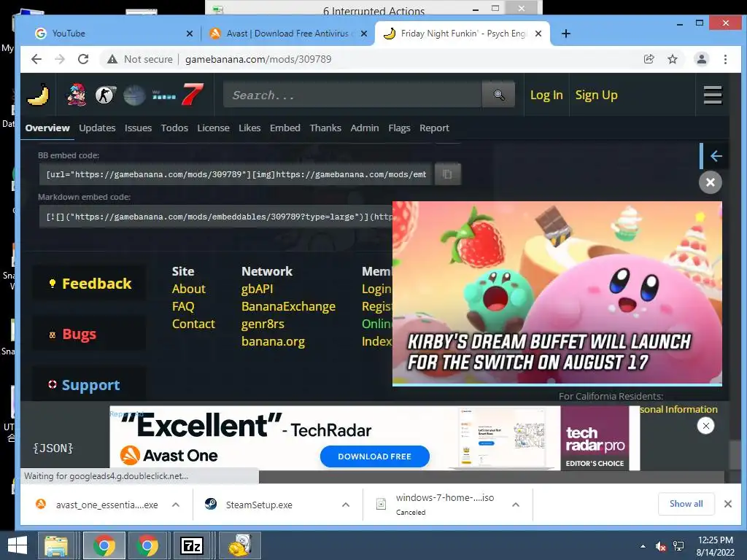Click Show all downloads
Screen dimensions: 747x560
point(686,504)
